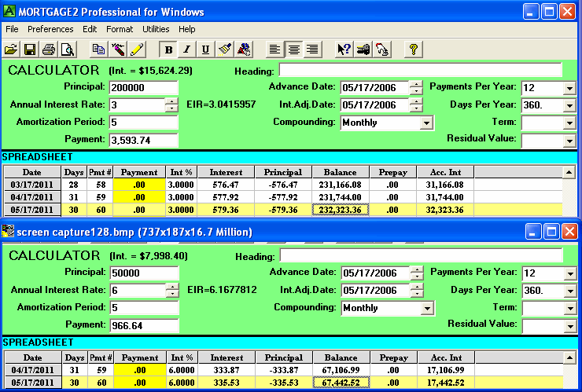Click the Payment field showing 3,593.74

click(x=144, y=140)
